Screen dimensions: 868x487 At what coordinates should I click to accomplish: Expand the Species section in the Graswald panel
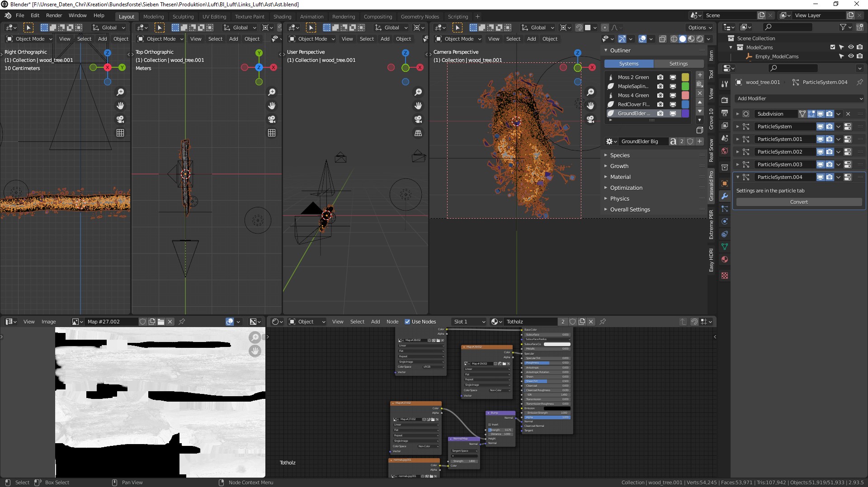pyautogui.click(x=619, y=155)
